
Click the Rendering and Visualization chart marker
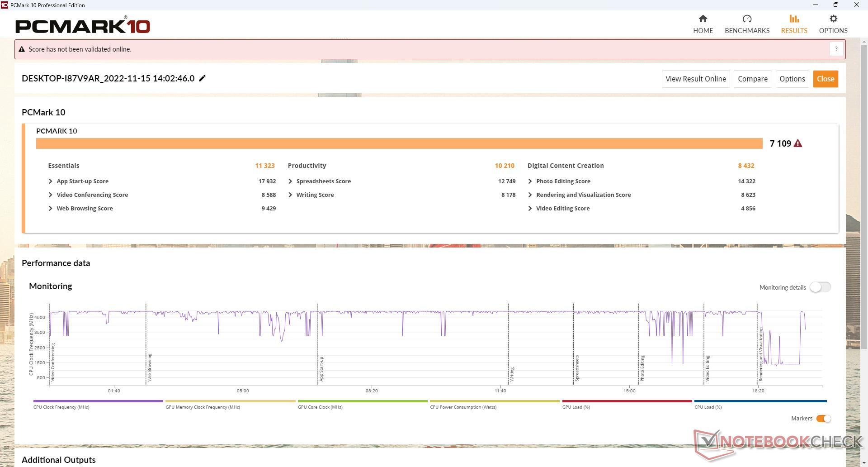point(761,354)
